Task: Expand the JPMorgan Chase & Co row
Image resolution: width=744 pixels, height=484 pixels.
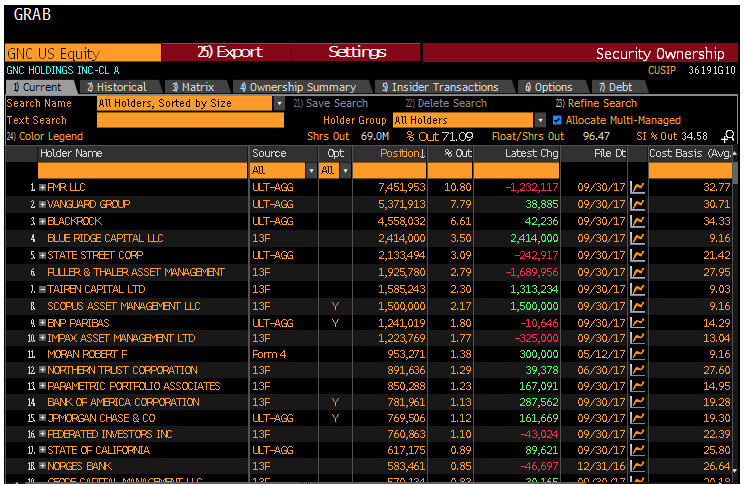Action: (x=43, y=419)
